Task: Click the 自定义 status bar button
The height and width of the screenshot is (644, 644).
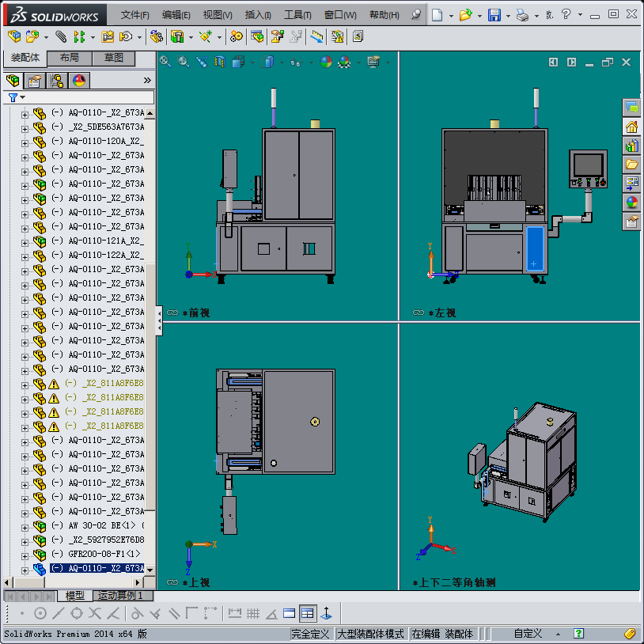Action: coord(528,634)
